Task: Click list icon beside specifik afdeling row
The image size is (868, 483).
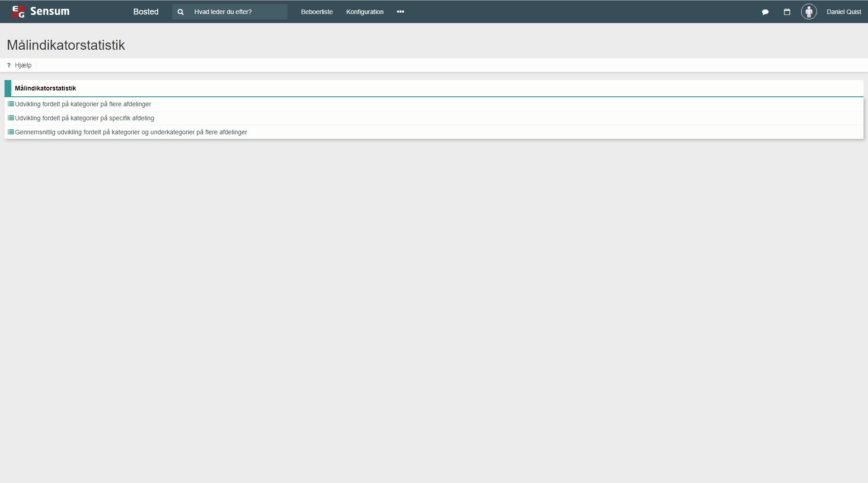Action: pyautogui.click(x=11, y=118)
